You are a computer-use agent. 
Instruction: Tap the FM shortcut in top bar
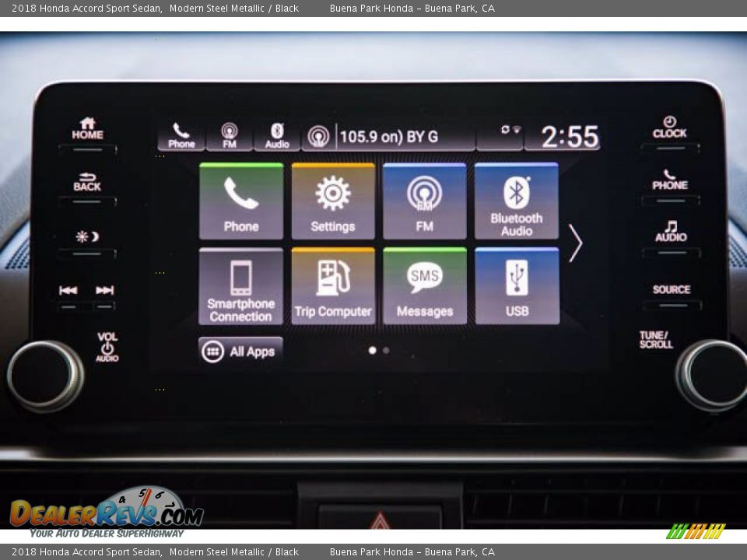(229, 136)
